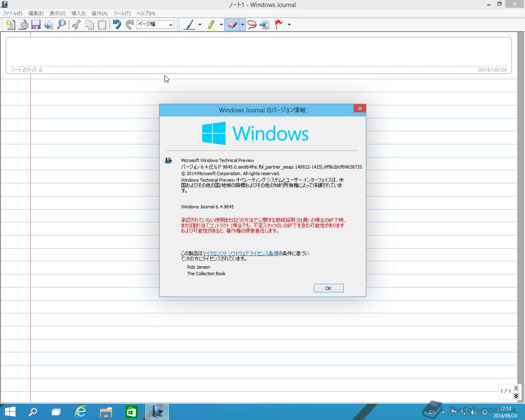Click the licensee name Rob Jansen
This screenshot has height=420, width=525.
199,267
